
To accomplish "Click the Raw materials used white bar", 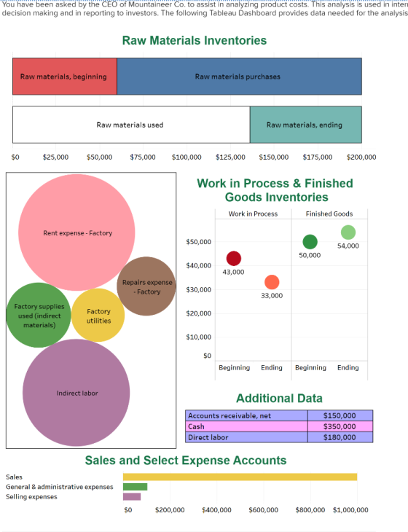I will click(131, 125).
